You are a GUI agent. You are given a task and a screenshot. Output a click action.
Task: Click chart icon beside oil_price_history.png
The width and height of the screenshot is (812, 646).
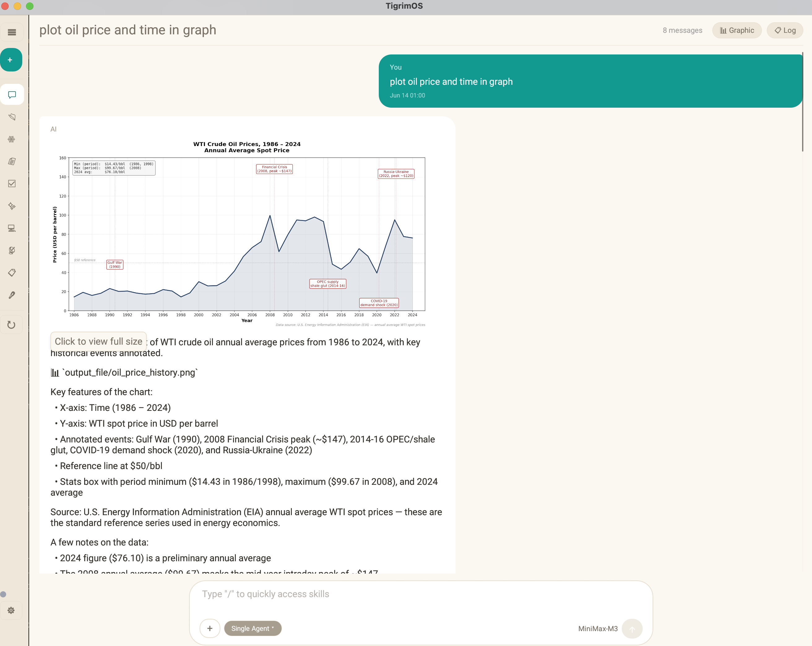(55, 373)
